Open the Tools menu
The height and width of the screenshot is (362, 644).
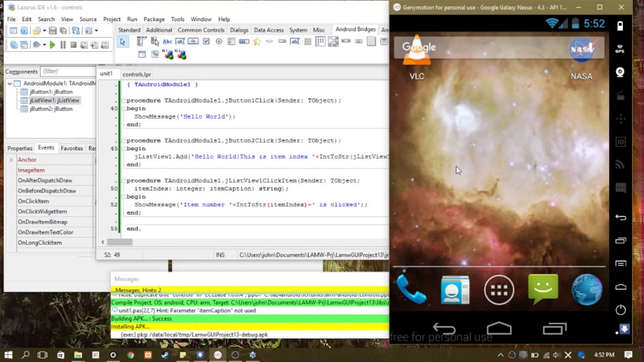178,19
